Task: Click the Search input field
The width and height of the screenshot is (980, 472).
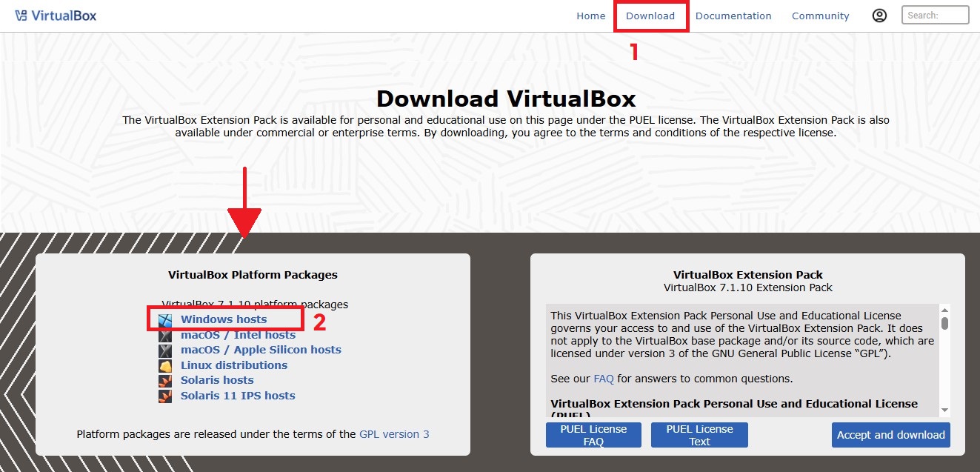Action: [x=934, y=14]
